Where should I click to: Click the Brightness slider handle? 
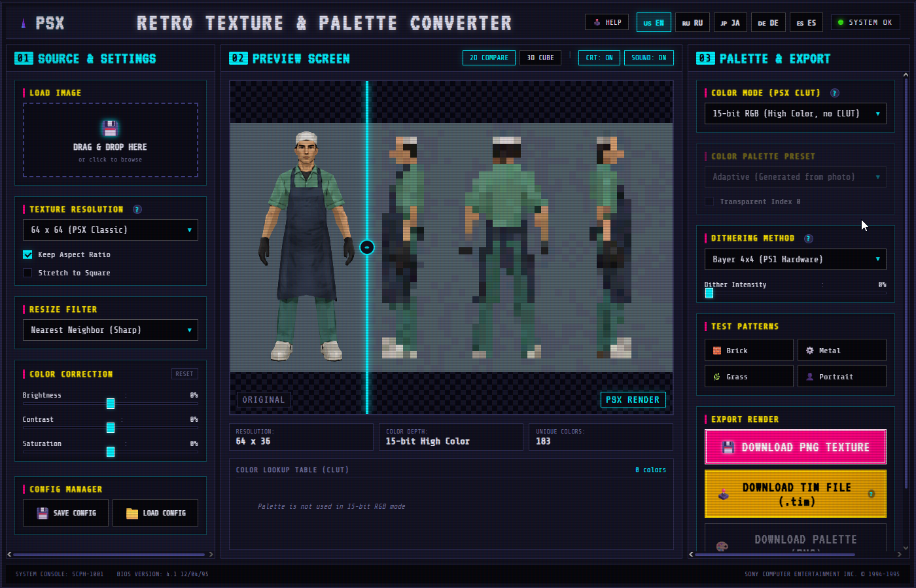(111, 404)
